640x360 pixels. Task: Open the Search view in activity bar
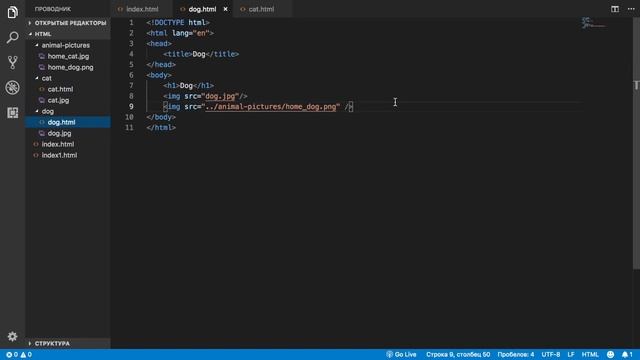[12, 38]
